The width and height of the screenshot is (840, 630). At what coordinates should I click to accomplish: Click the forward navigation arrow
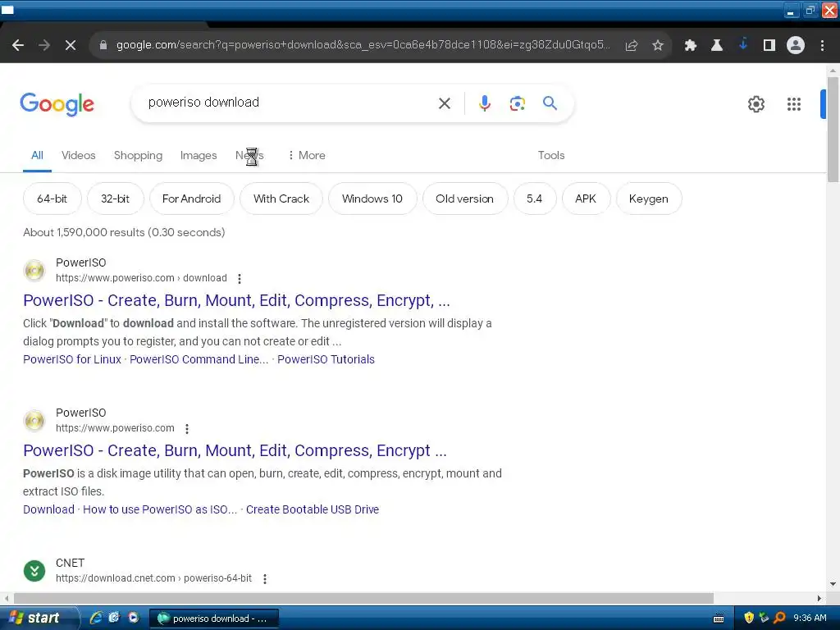(44, 46)
